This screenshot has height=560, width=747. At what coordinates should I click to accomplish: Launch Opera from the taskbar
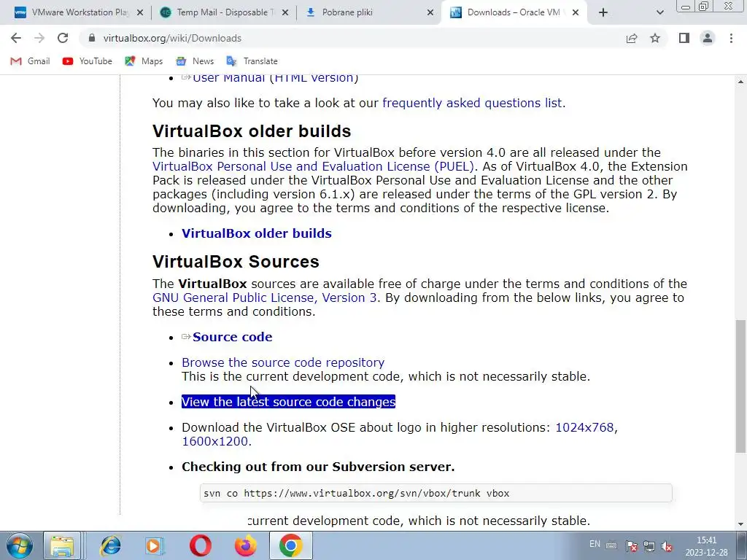click(x=200, y=545)
